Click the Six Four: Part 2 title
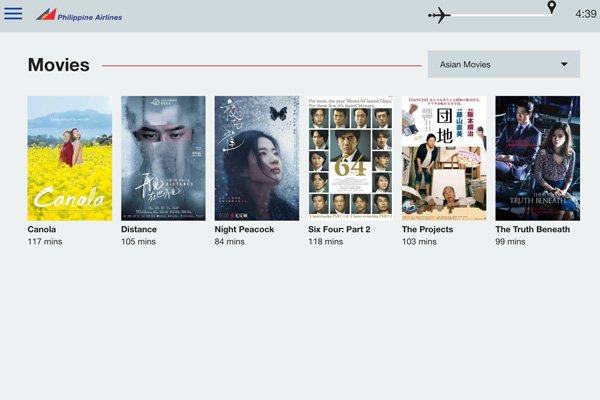This screenshot has height=400, width=600. tap(339, 229)
